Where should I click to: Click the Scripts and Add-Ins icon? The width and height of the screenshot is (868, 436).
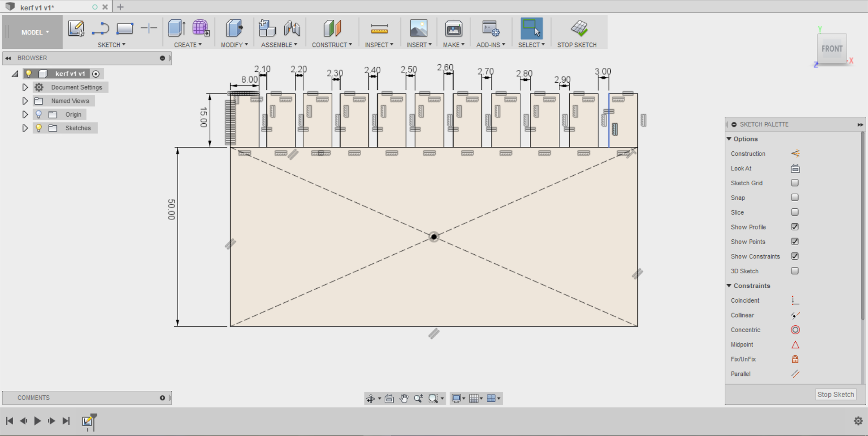491,28
